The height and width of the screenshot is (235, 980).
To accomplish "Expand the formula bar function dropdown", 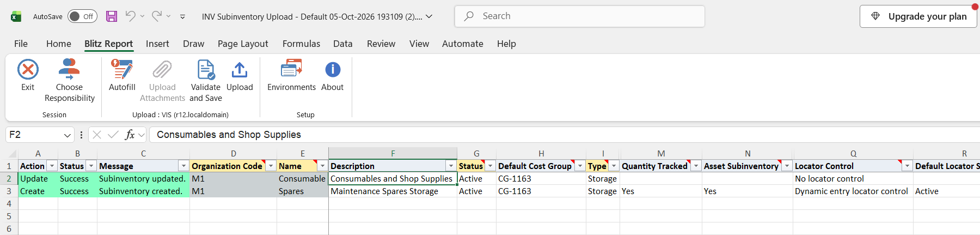I will coord(142,135).
